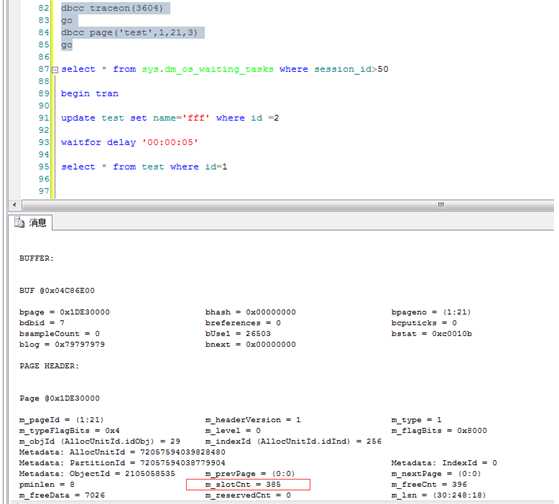Click 'Metadata: ObjectId = 2105058535'
The image size is (559, 504).
point(97,474)
